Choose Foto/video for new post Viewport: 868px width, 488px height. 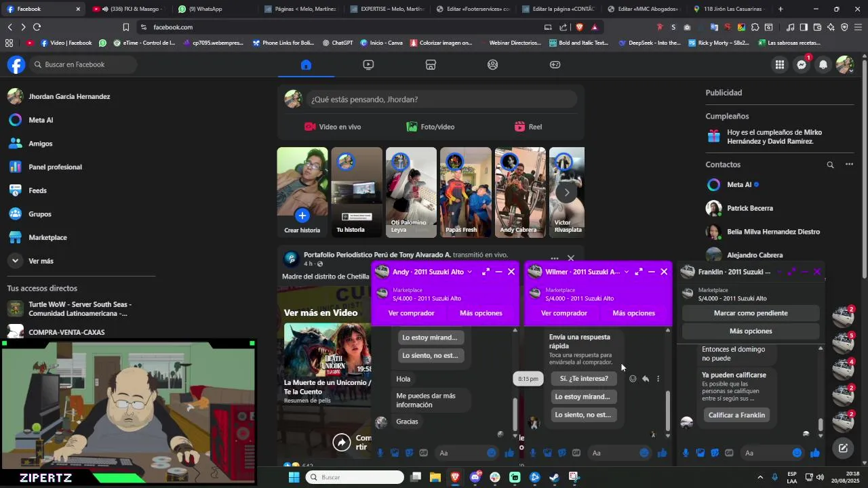coord(431,127)
